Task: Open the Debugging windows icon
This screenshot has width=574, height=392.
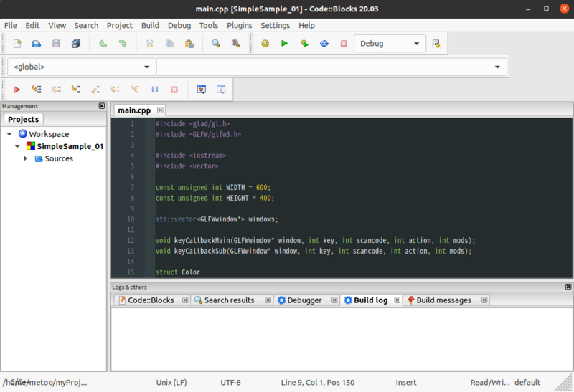Action: coord(202,90)
